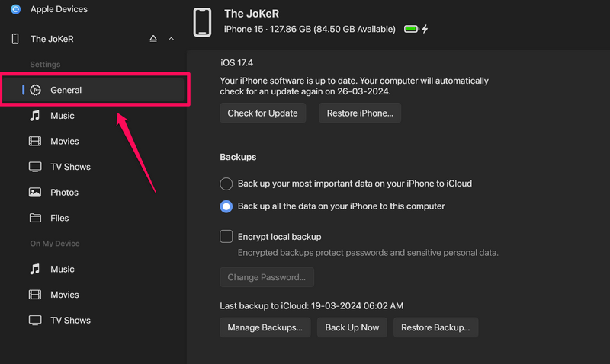Click the Files folder icon in sidebar
The height and width of the screenshot is (364, 610).
[35, 219]
